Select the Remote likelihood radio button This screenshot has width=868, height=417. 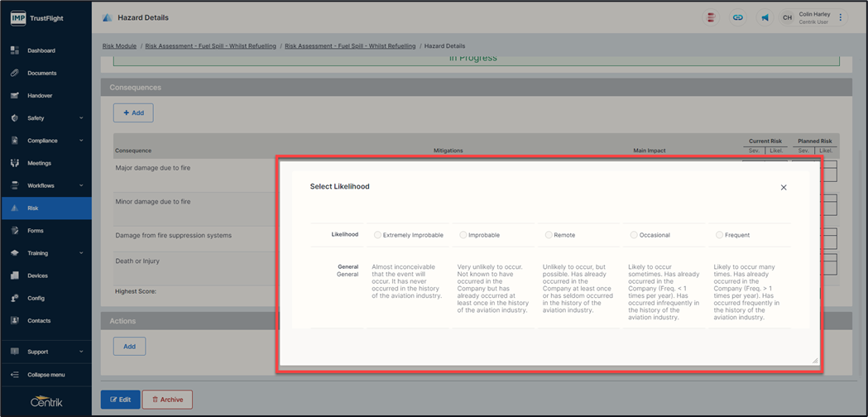click(x=549, y=235)
